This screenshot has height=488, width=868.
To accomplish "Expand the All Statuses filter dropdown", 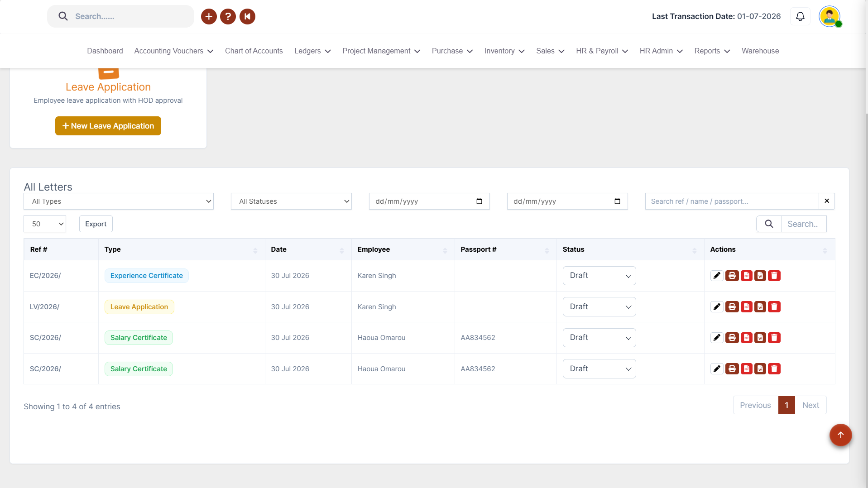I will [x=291, y=201].
